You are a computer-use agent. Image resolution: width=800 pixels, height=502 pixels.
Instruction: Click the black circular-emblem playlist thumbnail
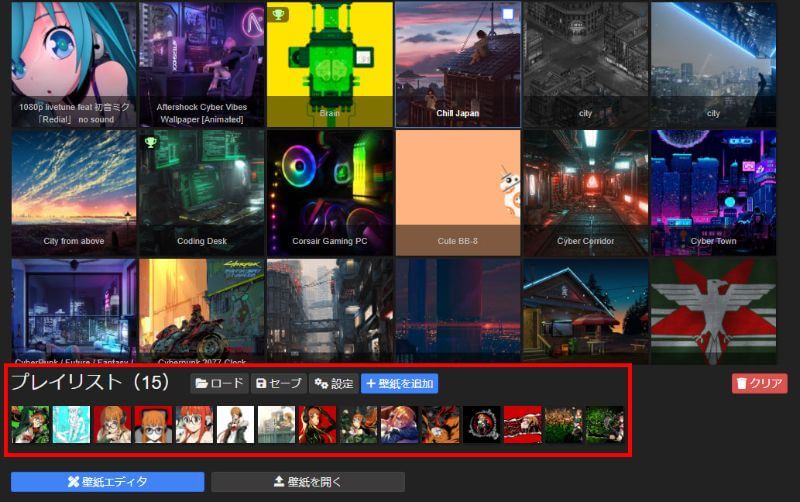point(482,424)
